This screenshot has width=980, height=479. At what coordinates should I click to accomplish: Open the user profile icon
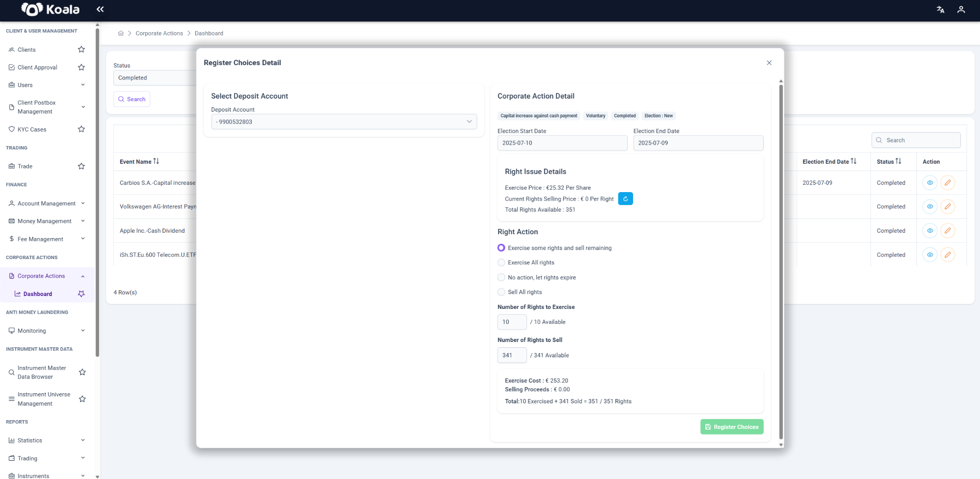(x=961, y=10)
